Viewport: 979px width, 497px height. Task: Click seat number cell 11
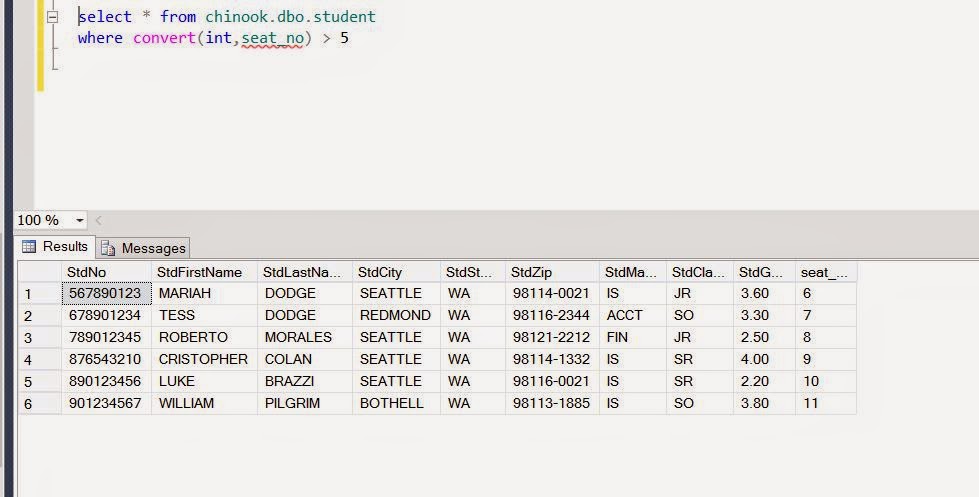point(826,403)
